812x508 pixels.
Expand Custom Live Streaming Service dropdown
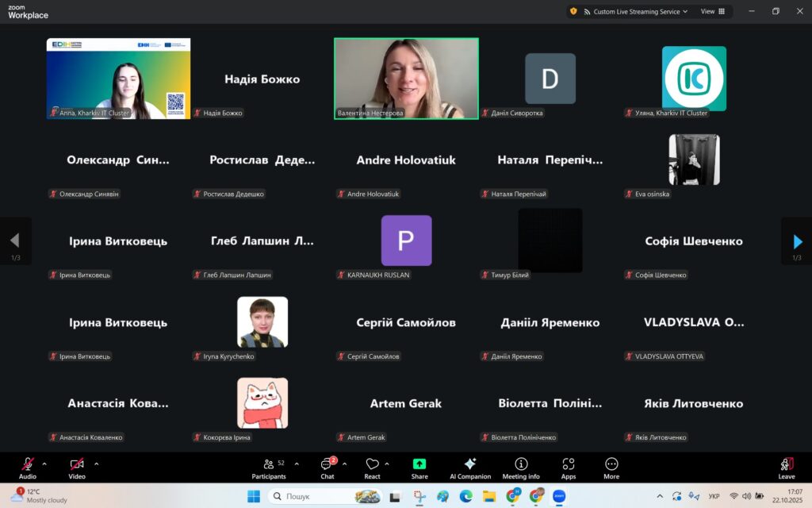tap(687, 12)
